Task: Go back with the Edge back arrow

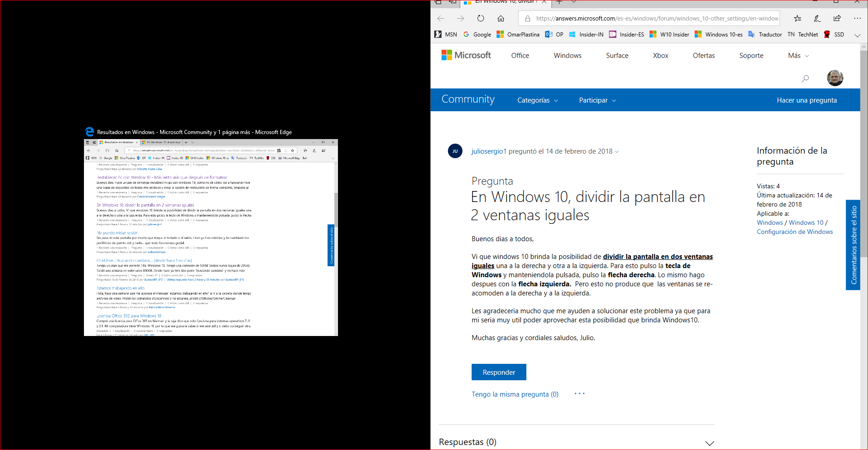Action: point(441,19)
